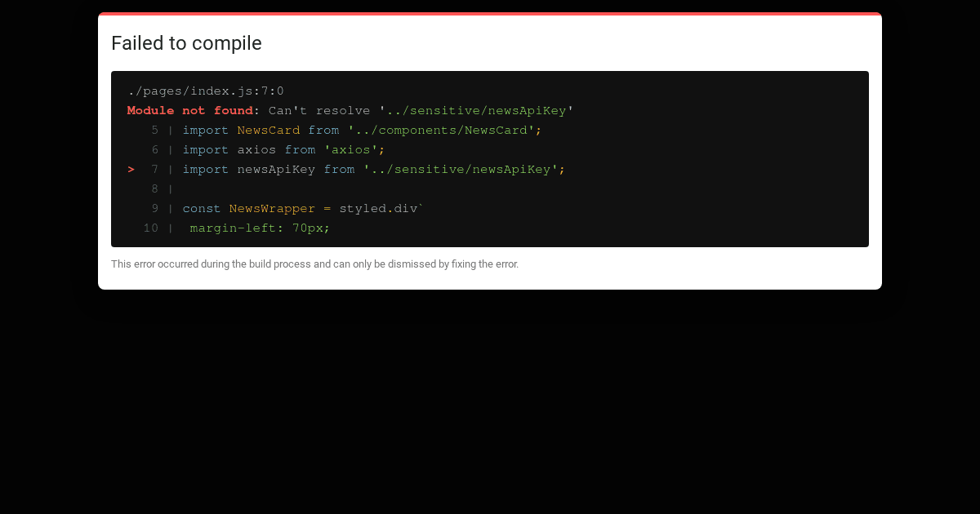Click the '../components/NewsCard' module path

tap(441, 130)
